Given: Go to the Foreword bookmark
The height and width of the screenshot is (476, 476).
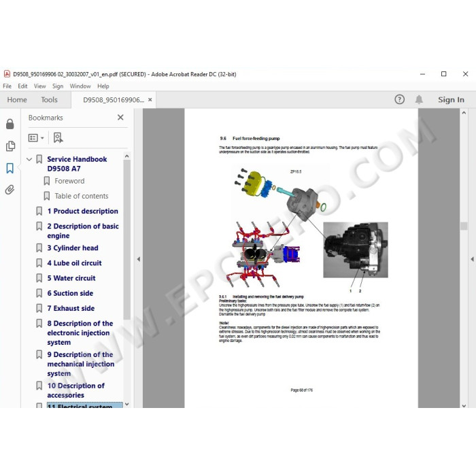Looking at the screenshot, I should coord(69,181).
